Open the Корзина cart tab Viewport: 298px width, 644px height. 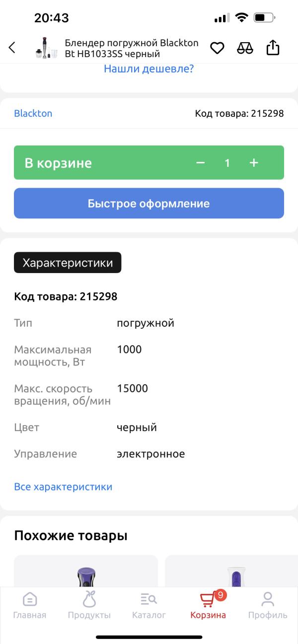point(208,606)
